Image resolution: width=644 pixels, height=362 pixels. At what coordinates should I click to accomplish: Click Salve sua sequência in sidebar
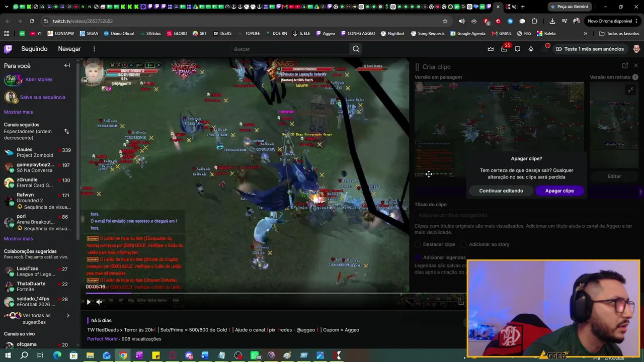pyautogui.click(x=43, y=98)
